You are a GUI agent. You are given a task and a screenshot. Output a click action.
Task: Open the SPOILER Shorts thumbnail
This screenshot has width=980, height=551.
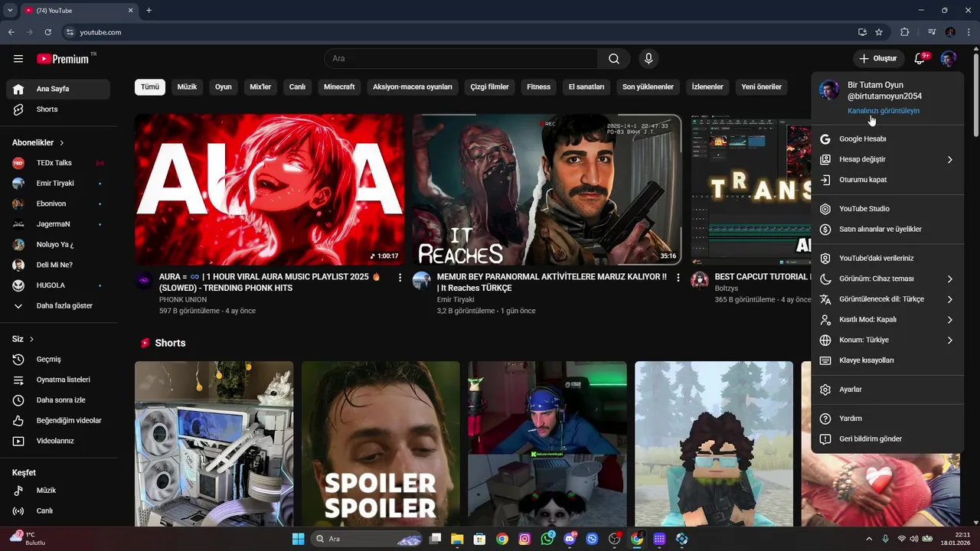pyautogui.click(x=381, y=444)
